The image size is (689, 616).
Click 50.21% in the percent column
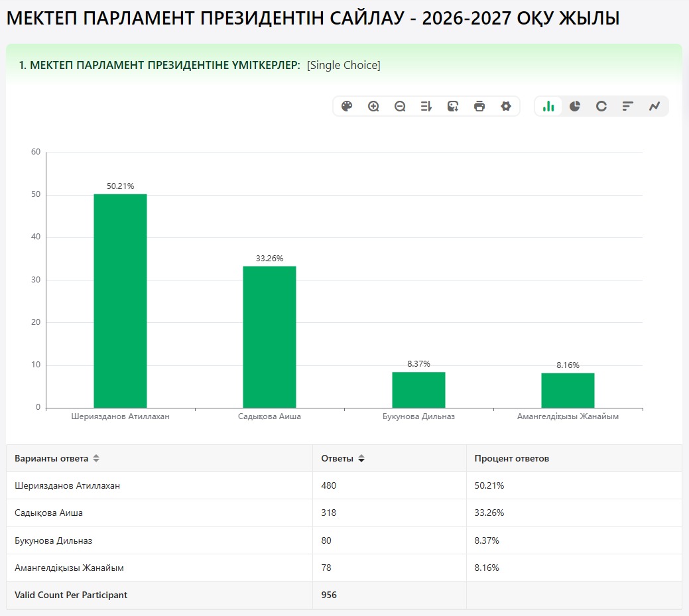(x=489, y=485)
